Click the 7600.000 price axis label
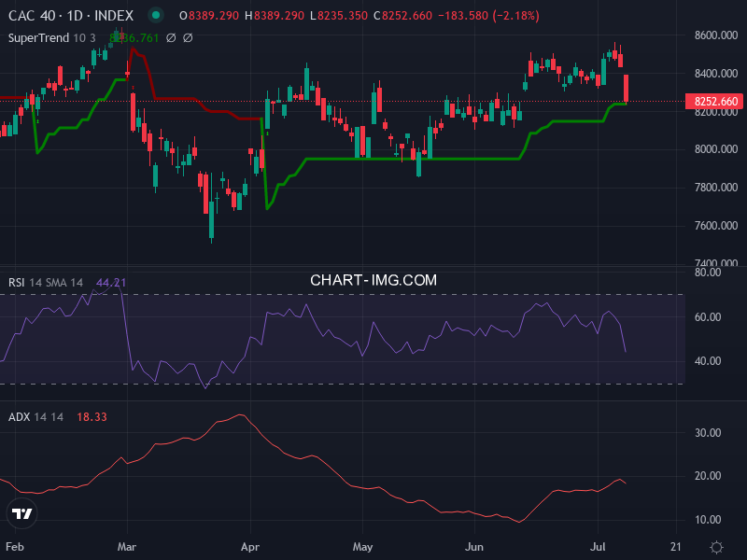This screenshot has height=560, width=747. tap(716, 225)
